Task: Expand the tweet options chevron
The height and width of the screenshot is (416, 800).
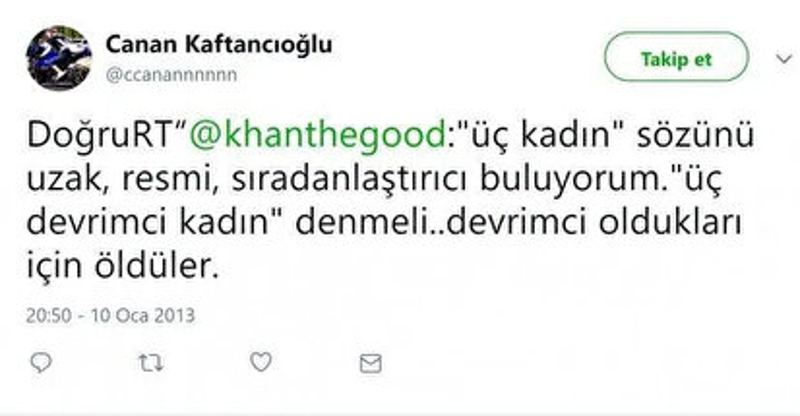Action: (x=783, y=59)
